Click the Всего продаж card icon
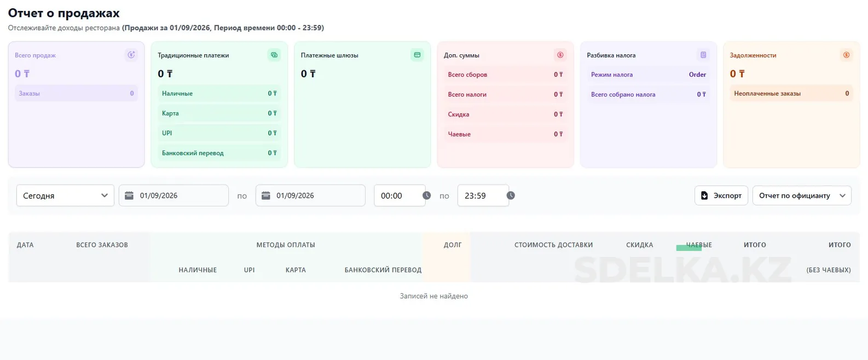The height and width of the screenshot is (360, 868). pyautogui.click(x=131, y=55)
